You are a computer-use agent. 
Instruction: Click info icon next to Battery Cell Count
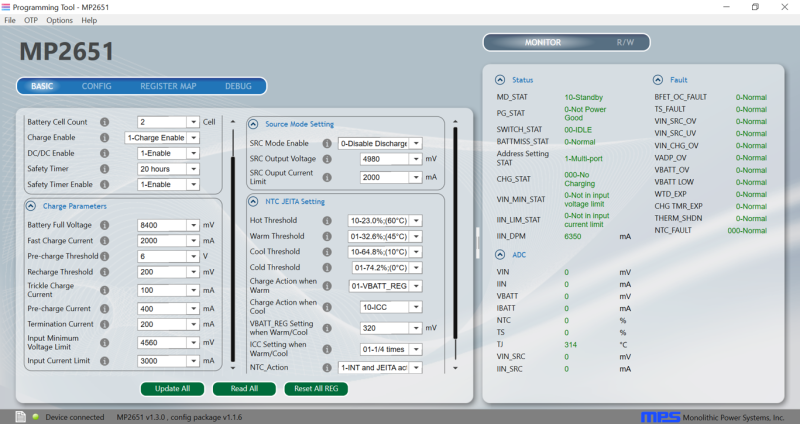point(105,122)
